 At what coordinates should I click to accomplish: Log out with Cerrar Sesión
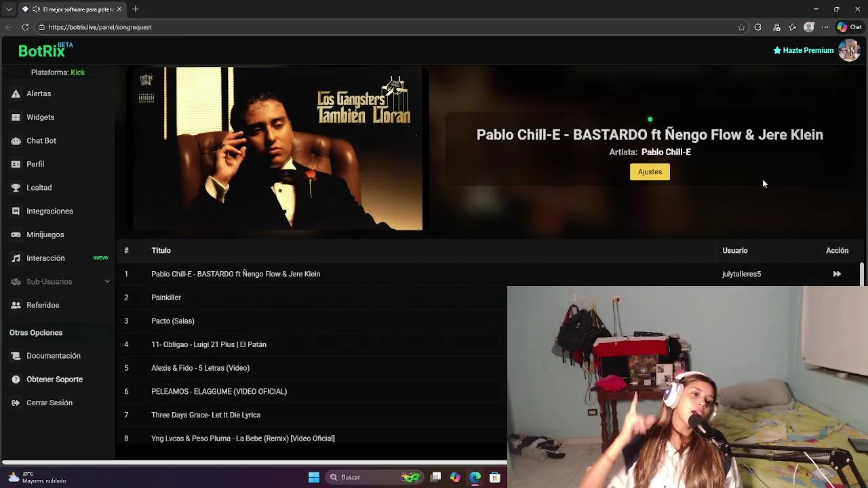pyautogui.click(x=50, y=403)
